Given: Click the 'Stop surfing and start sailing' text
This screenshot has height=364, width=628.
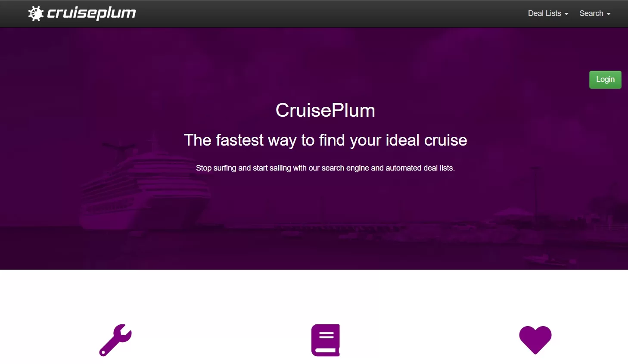Looking at the screenshot, I should 325,168.
